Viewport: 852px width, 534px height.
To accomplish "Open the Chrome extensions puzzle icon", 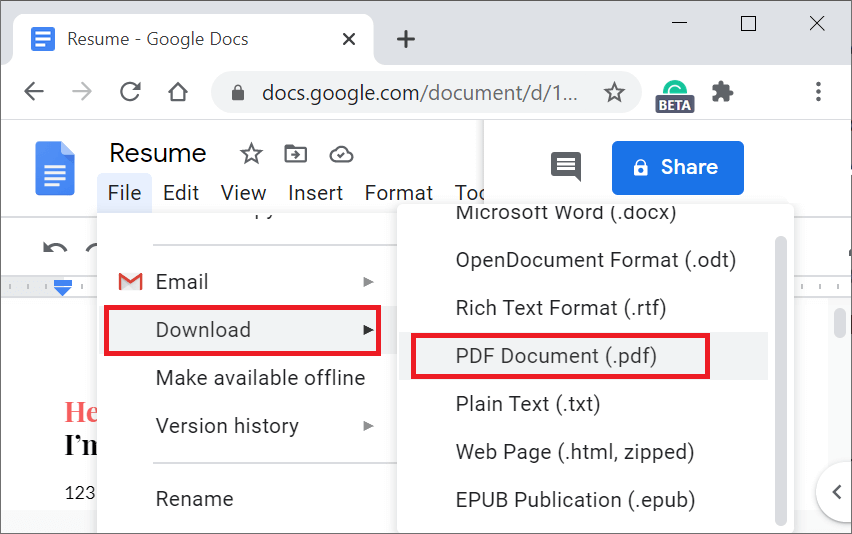I will tap(722, 92).
